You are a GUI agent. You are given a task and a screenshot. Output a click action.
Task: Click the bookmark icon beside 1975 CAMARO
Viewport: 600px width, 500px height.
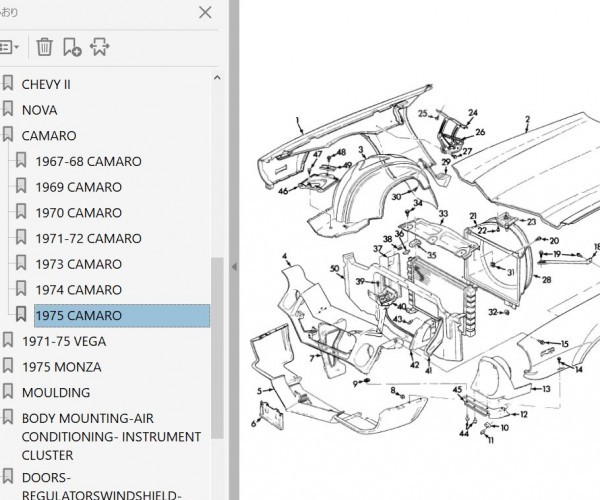click(21, 314)
